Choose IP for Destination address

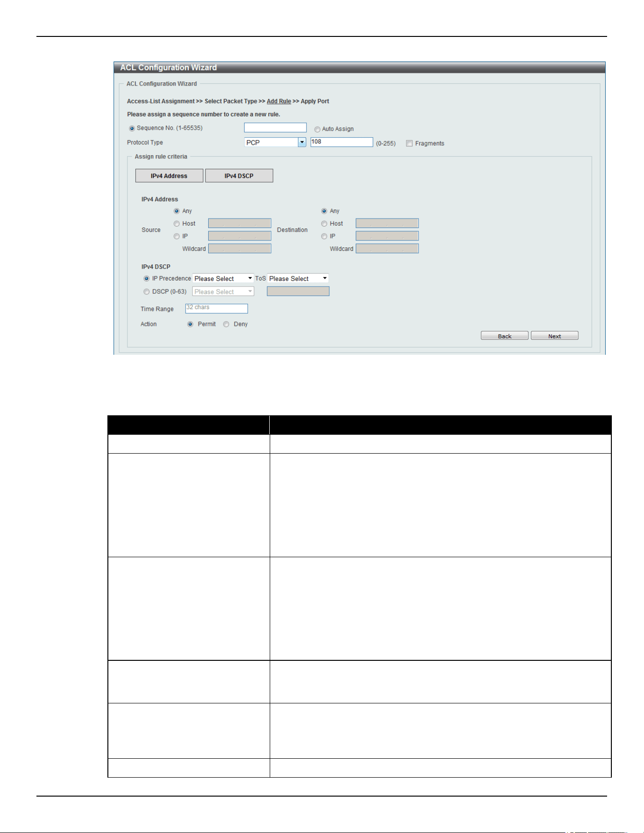[x=324, y=237]
